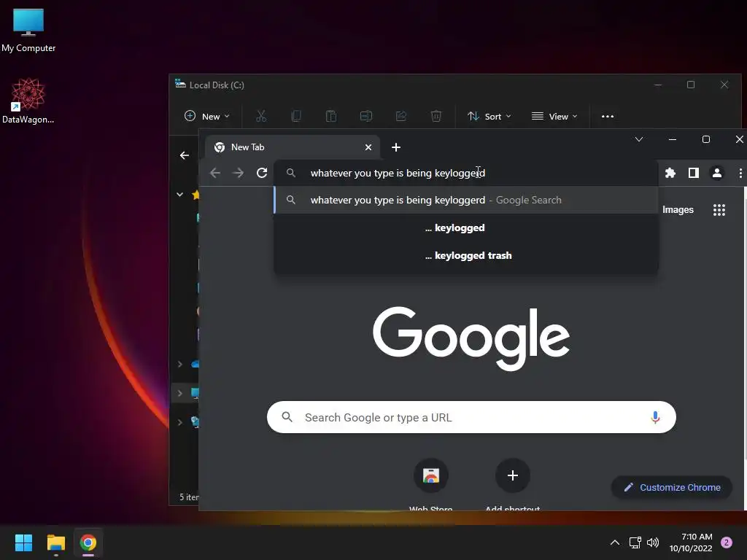The height and width of the screenshot is (560, 747).
Task: Open the View dropdown in File Explorer
Action: [x=554, y=116]
